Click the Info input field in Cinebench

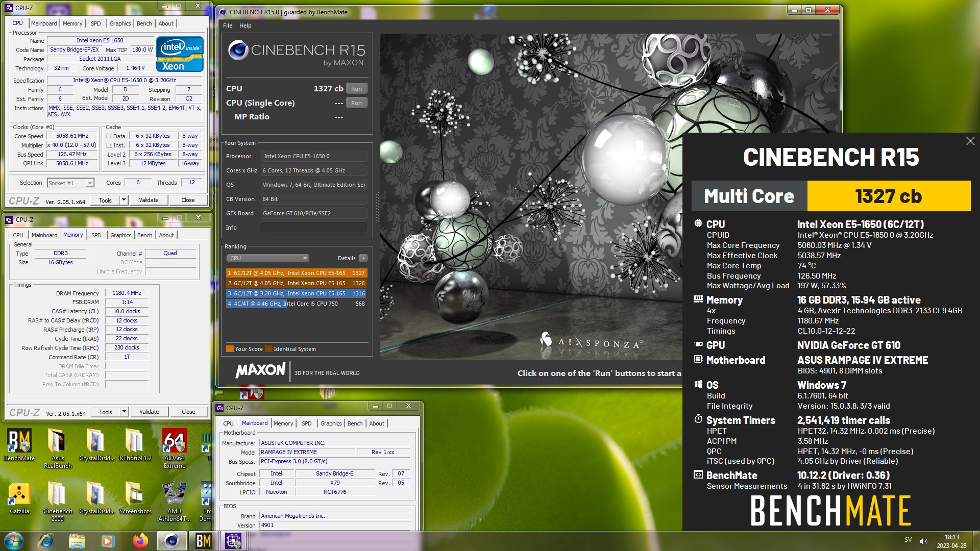click(x=313, y=228)
